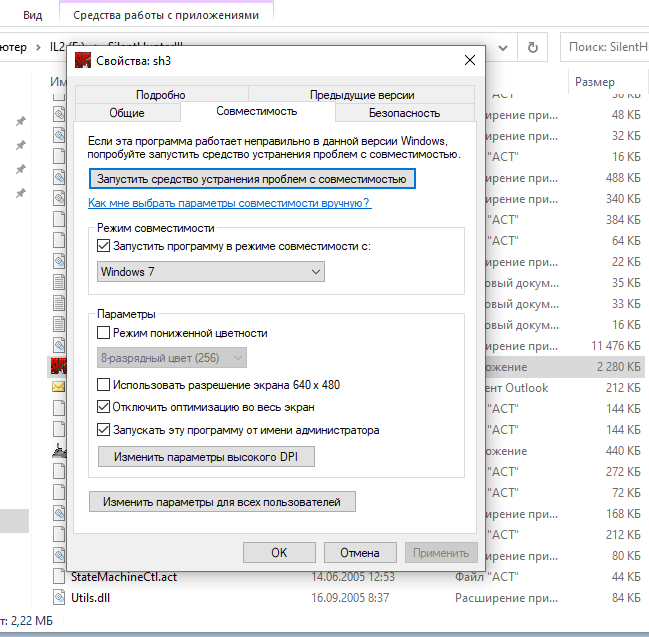Select the DLL file icon in 48 КБ row
Image resolution: width=649 pixels, height=637 pixels.
[59, 114]
